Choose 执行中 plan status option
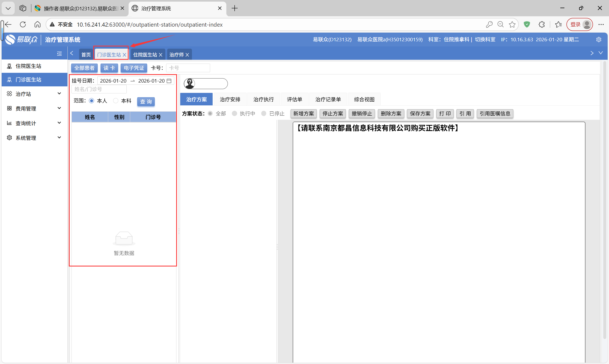This screenshot has height=364, width=609. click(x=234, y=114)
